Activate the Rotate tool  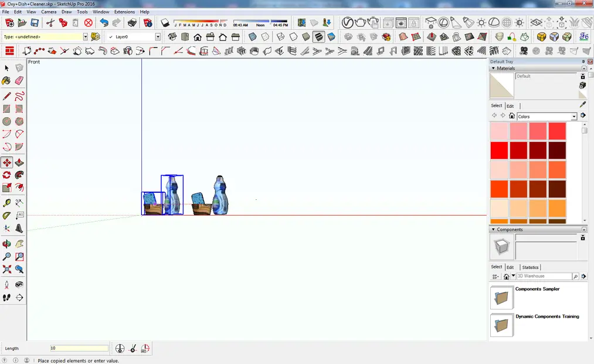[6, 175]
